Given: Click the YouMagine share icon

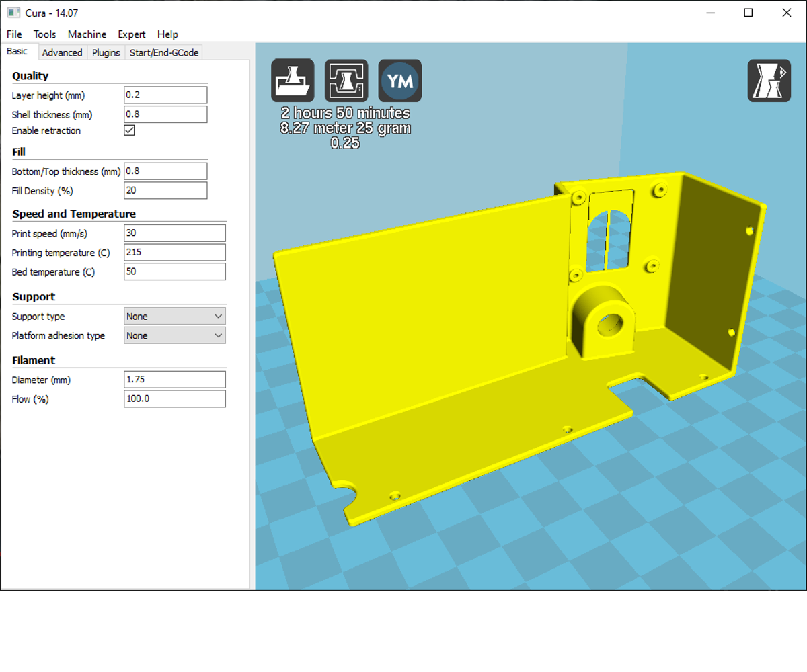Looking at the screenshot, I should 400,81.
